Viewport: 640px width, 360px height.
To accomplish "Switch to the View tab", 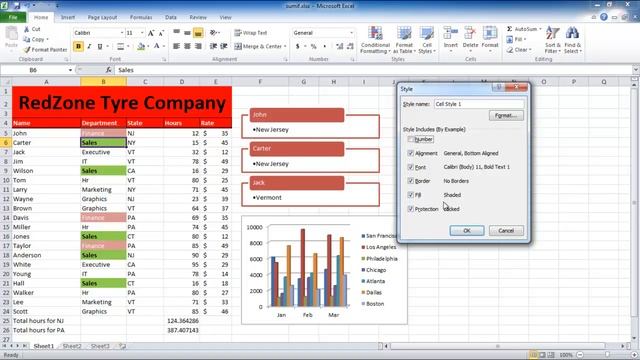I will 225,18.
